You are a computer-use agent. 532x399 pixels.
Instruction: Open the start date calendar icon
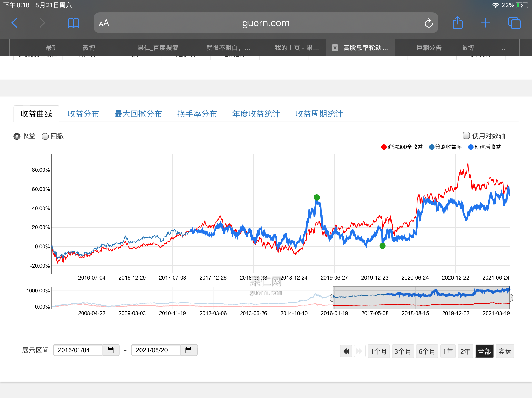pyautogui.click(x=110, y=350)
